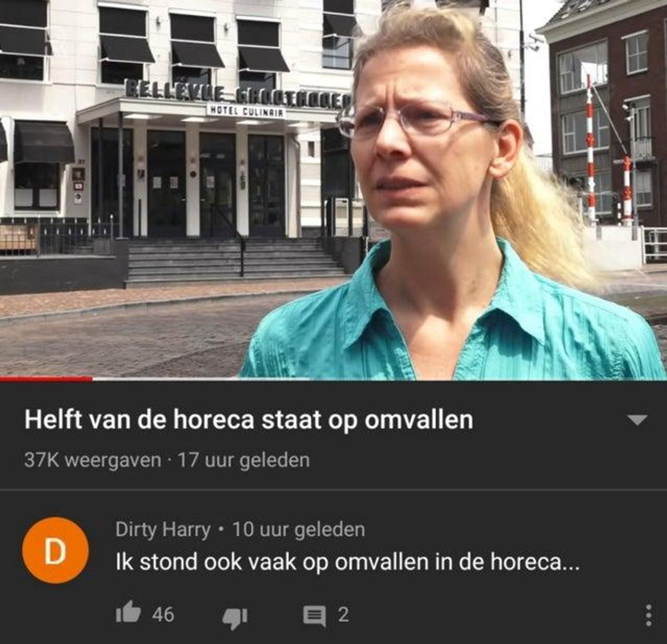The image size is (667, 644).
Task: Expand the video description arrow beside the title
Action: pos(637,420)
